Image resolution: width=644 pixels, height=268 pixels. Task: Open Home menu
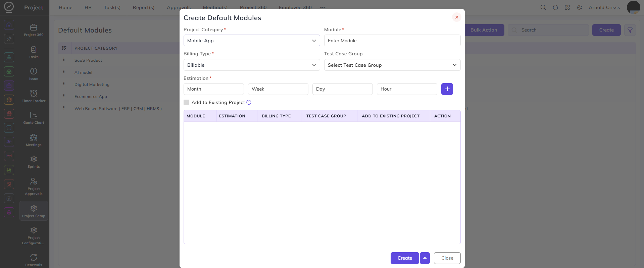point(65,7)
